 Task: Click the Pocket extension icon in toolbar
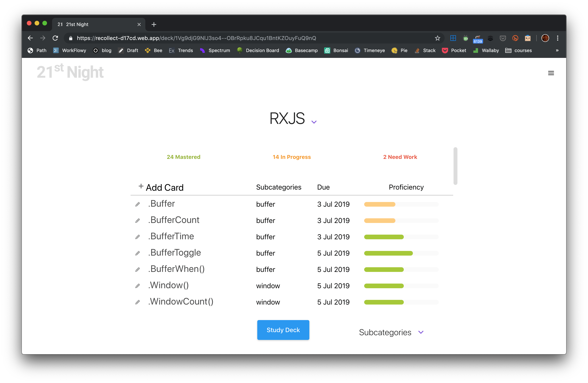point(503,38)
